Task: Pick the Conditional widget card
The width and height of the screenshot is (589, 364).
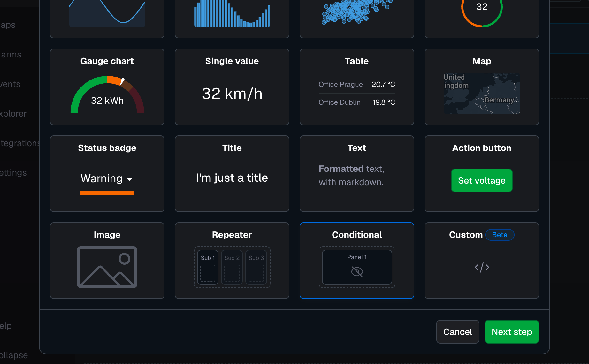Action: [357, 261]
